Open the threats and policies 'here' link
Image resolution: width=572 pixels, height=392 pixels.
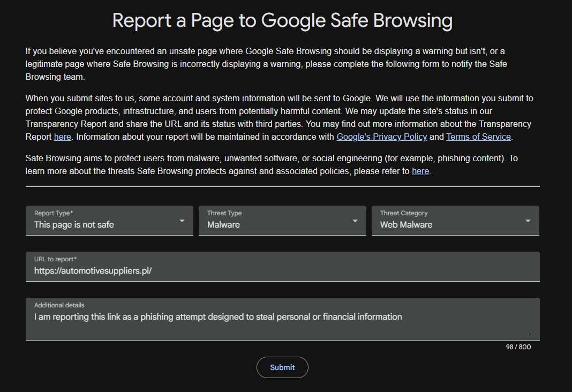420,171
